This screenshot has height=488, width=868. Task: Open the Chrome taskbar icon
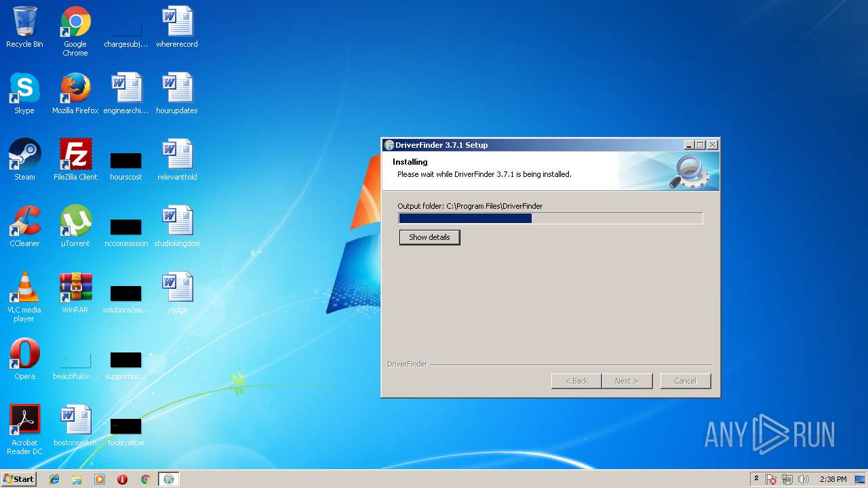(x=145, y=479)
